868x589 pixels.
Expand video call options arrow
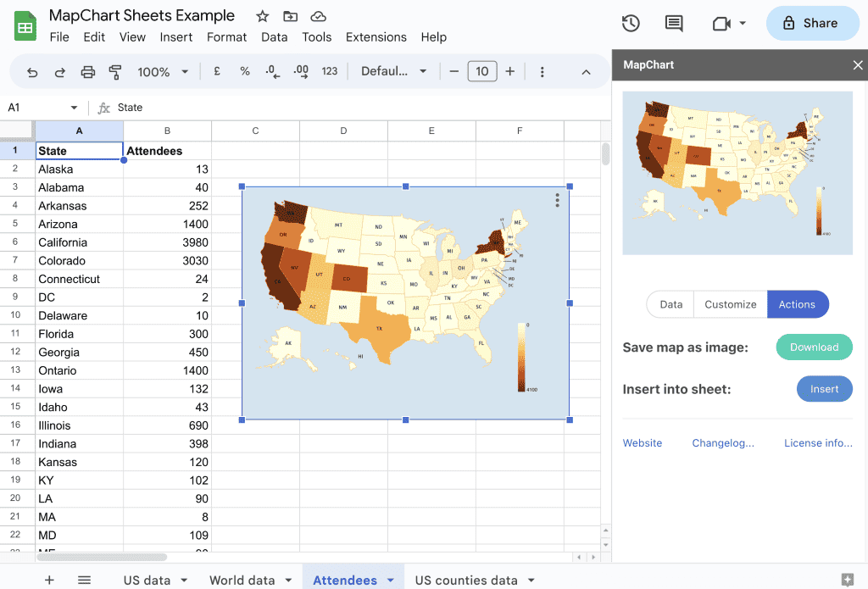coord(743,23)
